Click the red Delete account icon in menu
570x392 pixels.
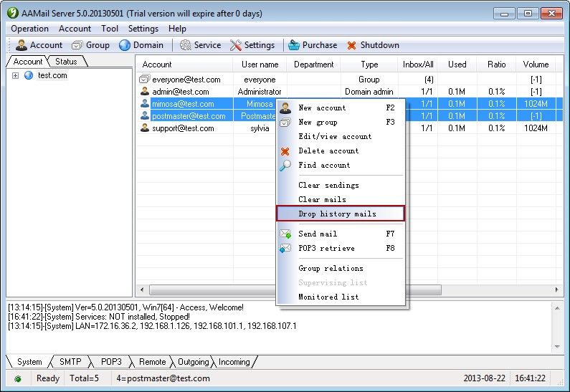[x=285, y=151]
